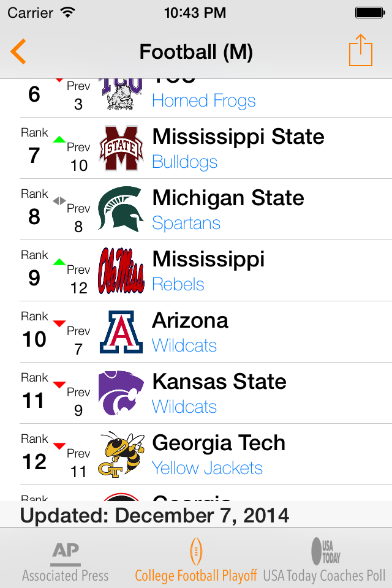Select the Arizona team name
Viewport: 392px width, 588px height.
click(x=190, y=320)
